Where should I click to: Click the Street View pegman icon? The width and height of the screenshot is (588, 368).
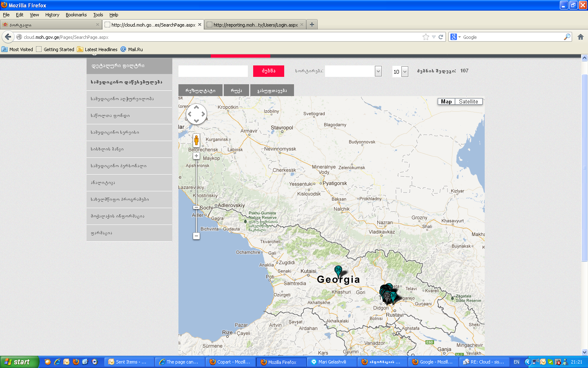[196, 140]
